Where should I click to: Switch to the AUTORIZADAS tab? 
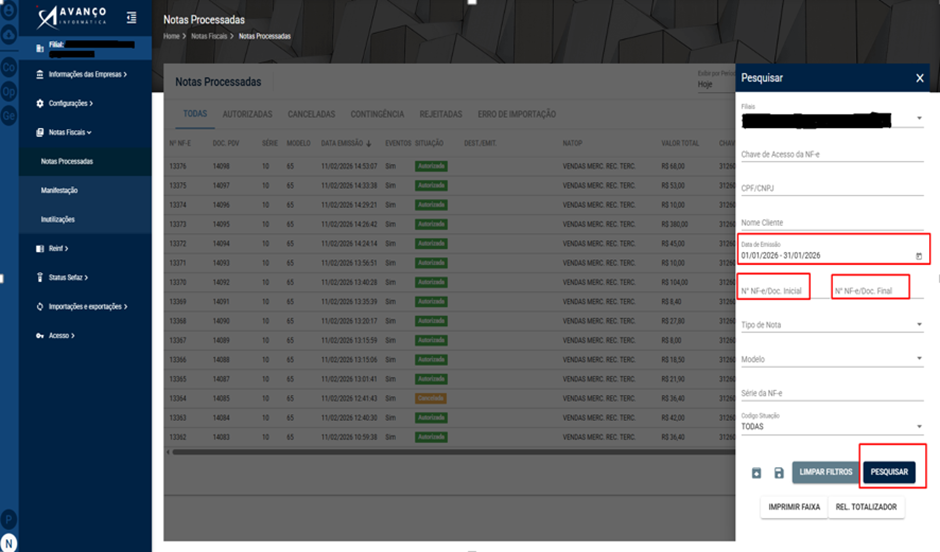click(247, 114)
